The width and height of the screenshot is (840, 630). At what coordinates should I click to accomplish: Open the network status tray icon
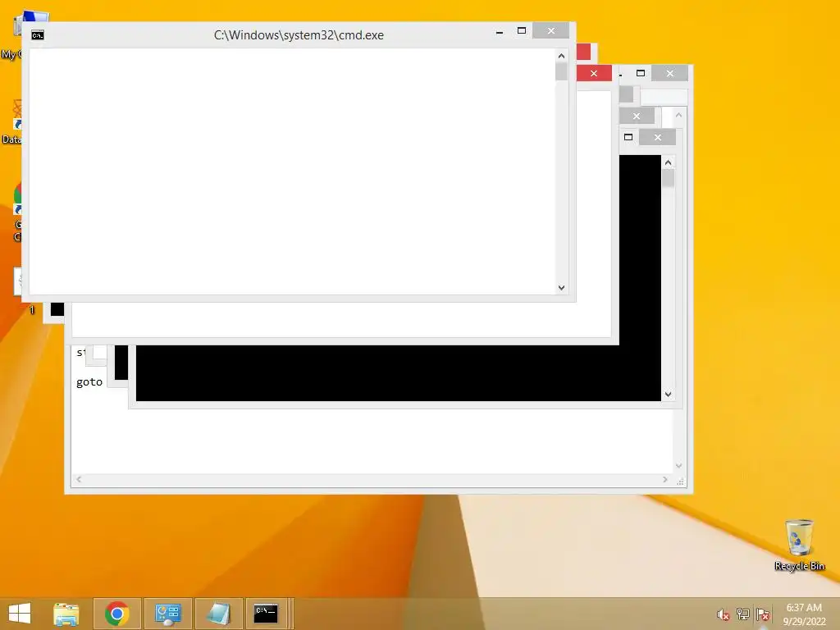(x=743, y=614)
